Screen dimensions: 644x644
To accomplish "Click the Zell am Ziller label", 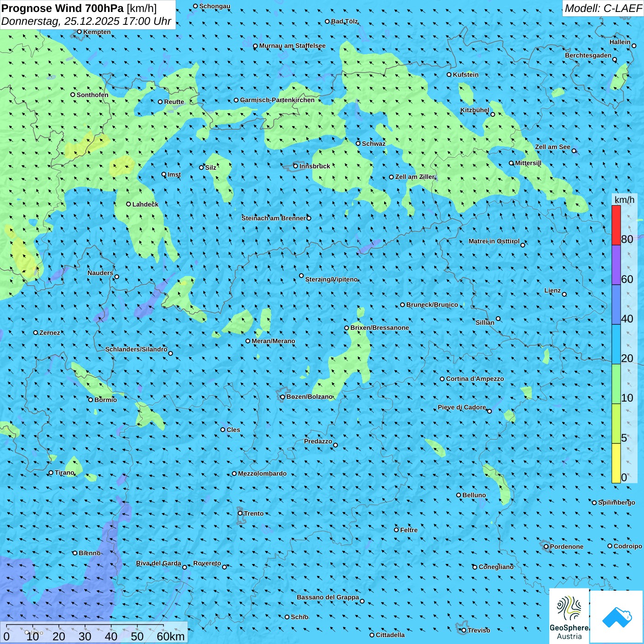I will (415, 177).
